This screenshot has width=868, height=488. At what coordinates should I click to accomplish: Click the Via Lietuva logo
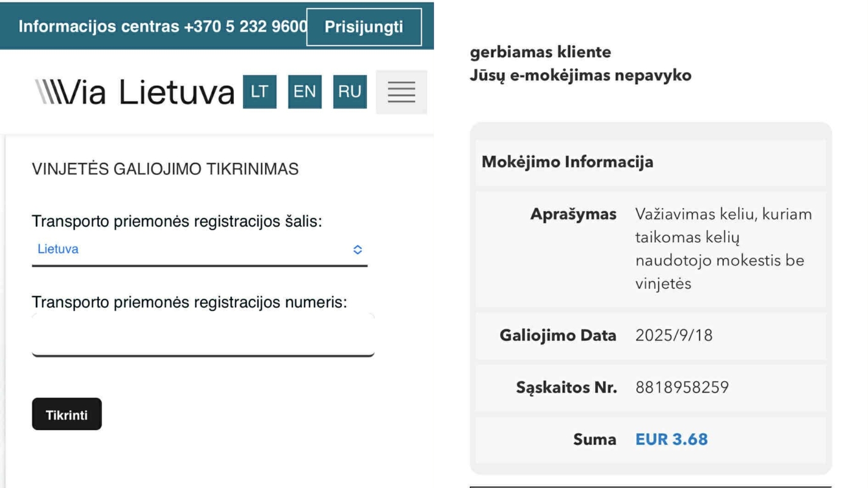click(135, 92)
